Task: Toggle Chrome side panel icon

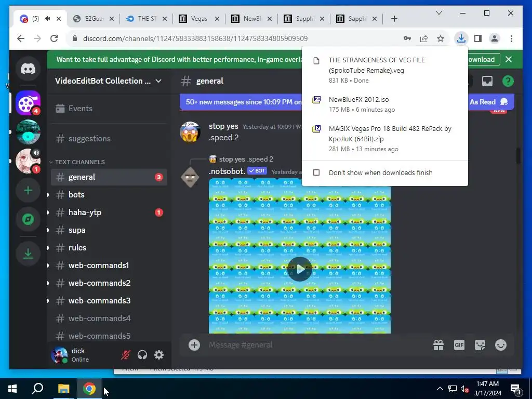Action: [478, 38]
